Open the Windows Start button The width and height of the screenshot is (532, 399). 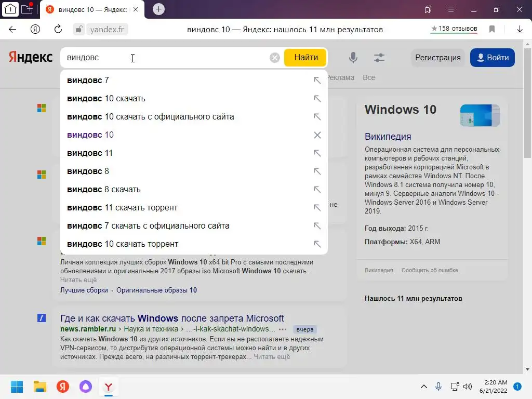(17, 387)
